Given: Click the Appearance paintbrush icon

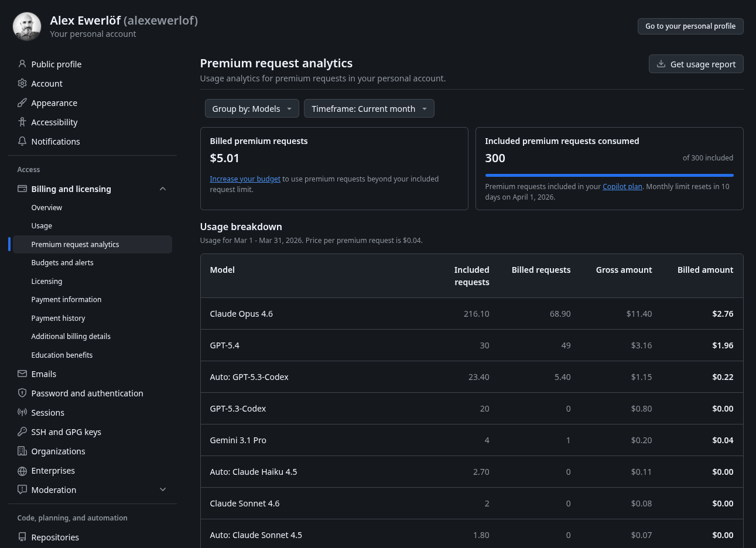Looking at the screenshot, I should click(x=22, y=102).
